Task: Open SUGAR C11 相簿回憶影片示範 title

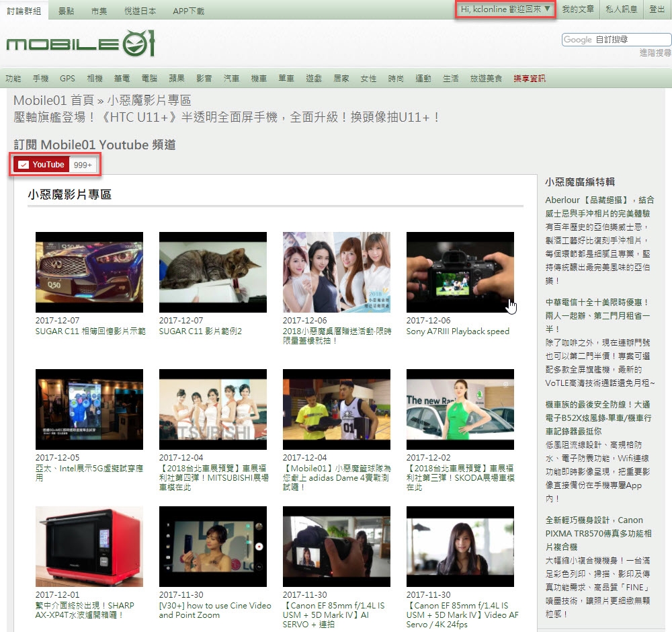Action: [91, 331]
